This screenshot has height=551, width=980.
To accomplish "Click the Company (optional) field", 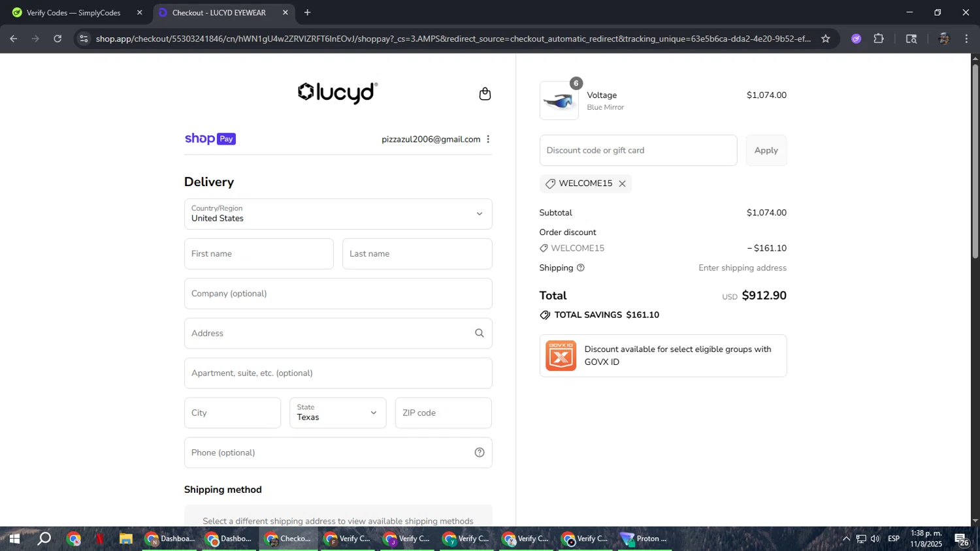I will [x=338, y=294].
